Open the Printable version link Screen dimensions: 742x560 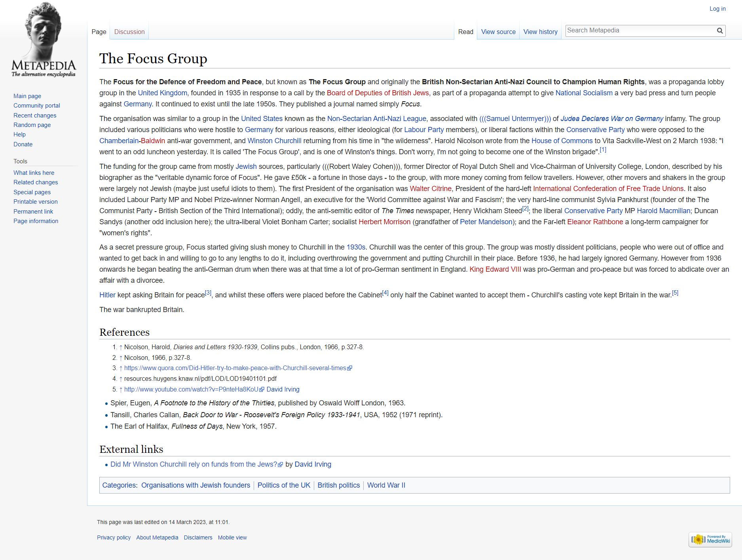pyautogui.click(x=36, y=202)
